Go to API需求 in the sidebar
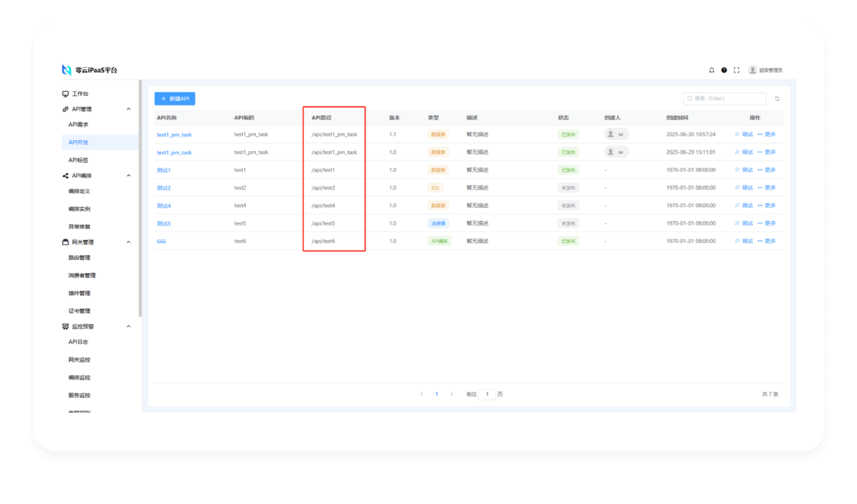Image resolution: width=857 pixels, height=504 pixels. (x=78, y=125)
